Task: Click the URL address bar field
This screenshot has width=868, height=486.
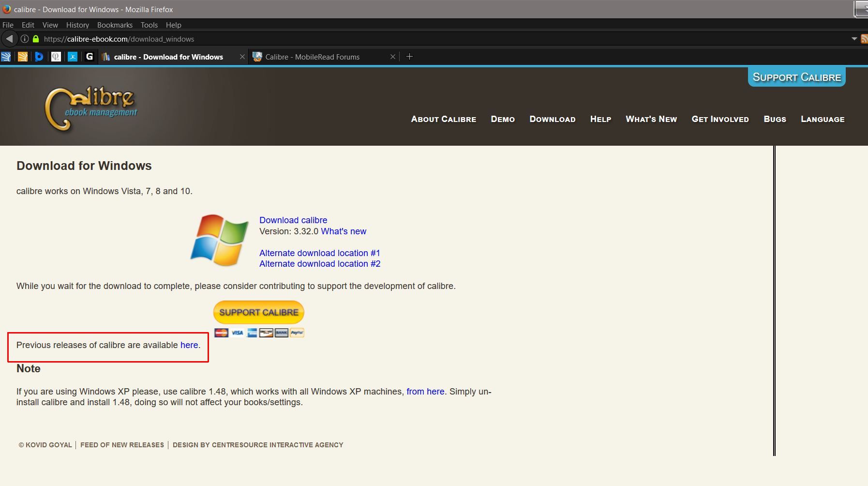Action: 435,39
